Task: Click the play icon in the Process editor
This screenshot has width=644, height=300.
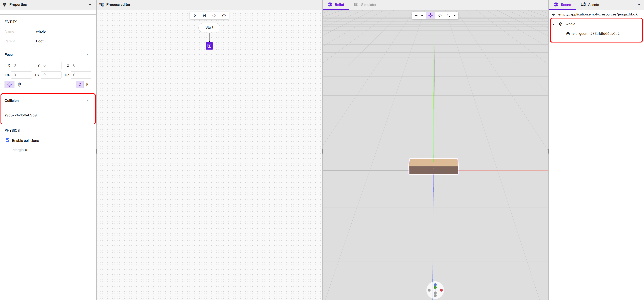Action: [x=195, y=15]
